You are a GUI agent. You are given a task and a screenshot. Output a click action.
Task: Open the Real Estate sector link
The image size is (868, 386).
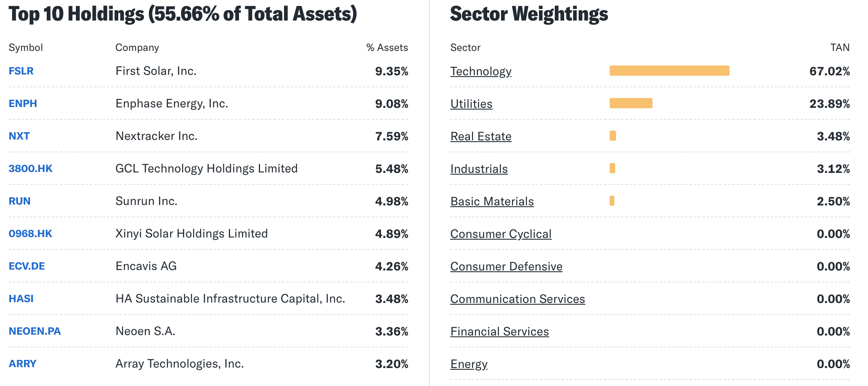(481, 137)
